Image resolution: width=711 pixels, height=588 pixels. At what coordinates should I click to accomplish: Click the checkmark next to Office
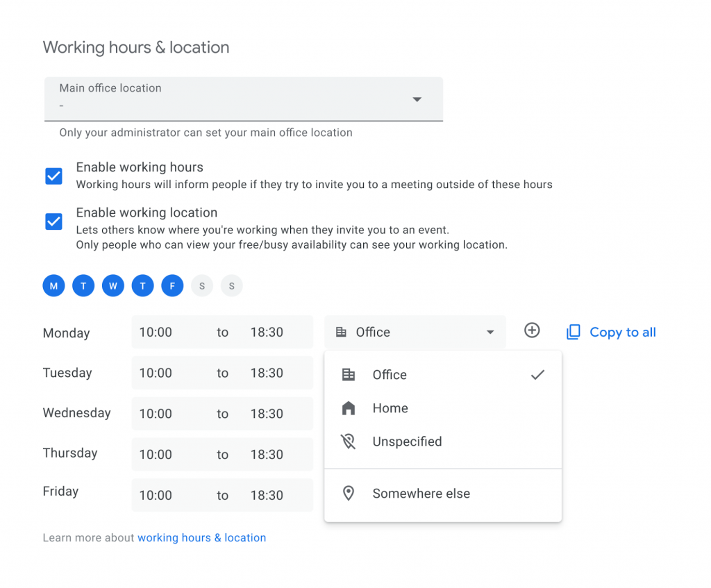[x=537, y=374]
